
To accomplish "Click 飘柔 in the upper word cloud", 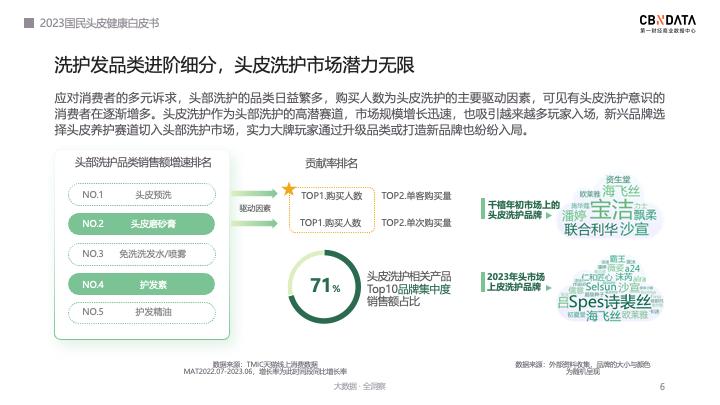I will pos(645,214).
